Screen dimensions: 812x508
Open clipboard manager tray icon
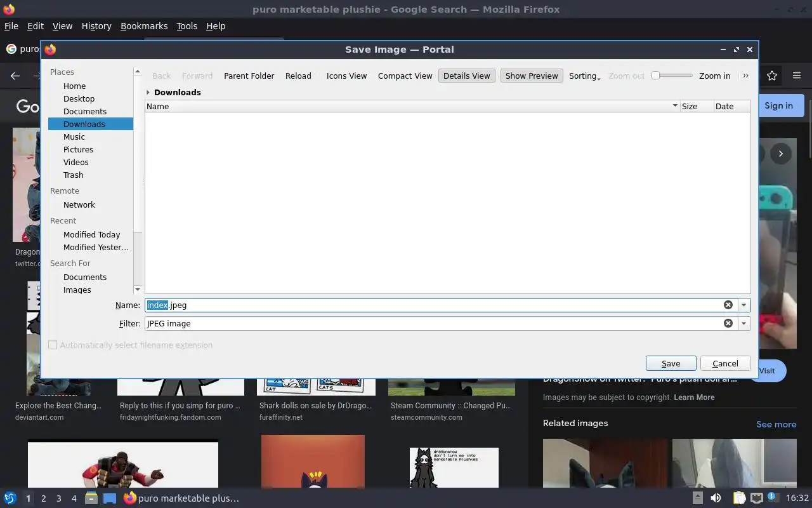[739, 498]
